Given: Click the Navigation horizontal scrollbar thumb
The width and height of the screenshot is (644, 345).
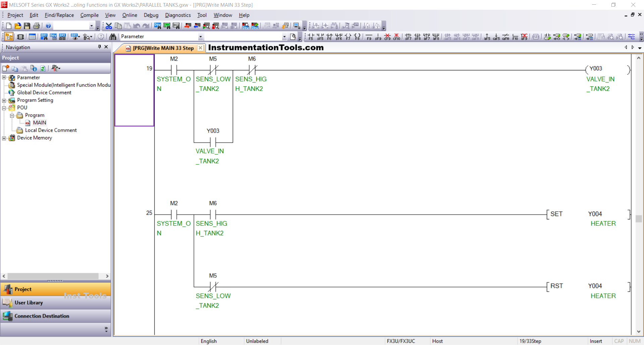Looking at the screenshot, I should coord(53,276).
